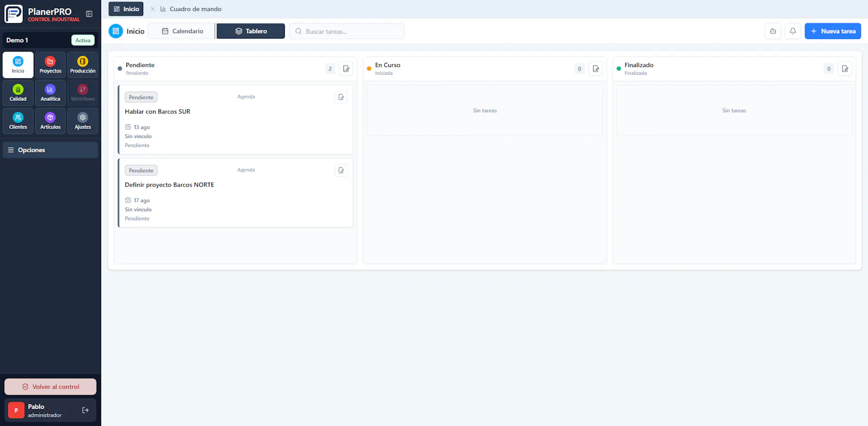Select the Inicio tab in the top bar

tap(126, 9)
